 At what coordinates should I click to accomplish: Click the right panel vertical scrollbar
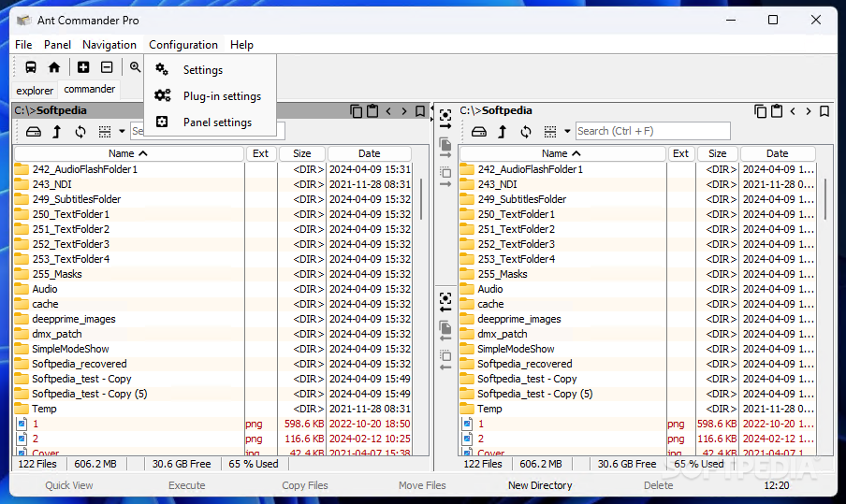(x=825, y=198)
